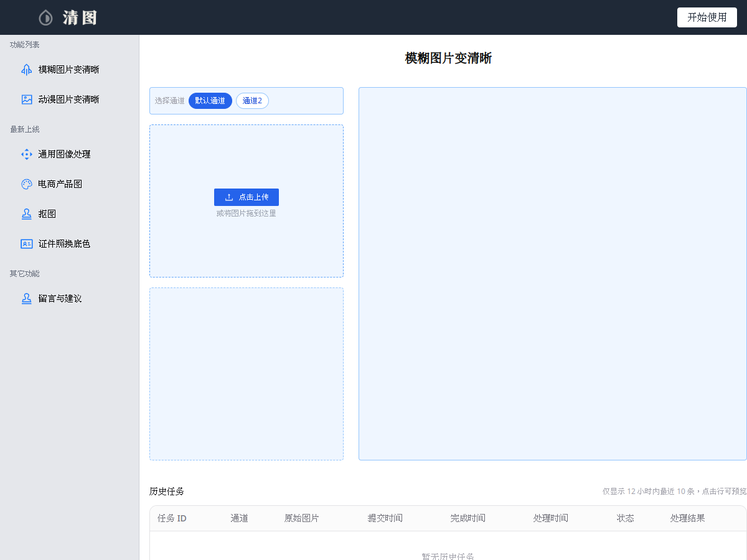
Task: Click the 其它功能 sidebar heading
Action: 25,274
